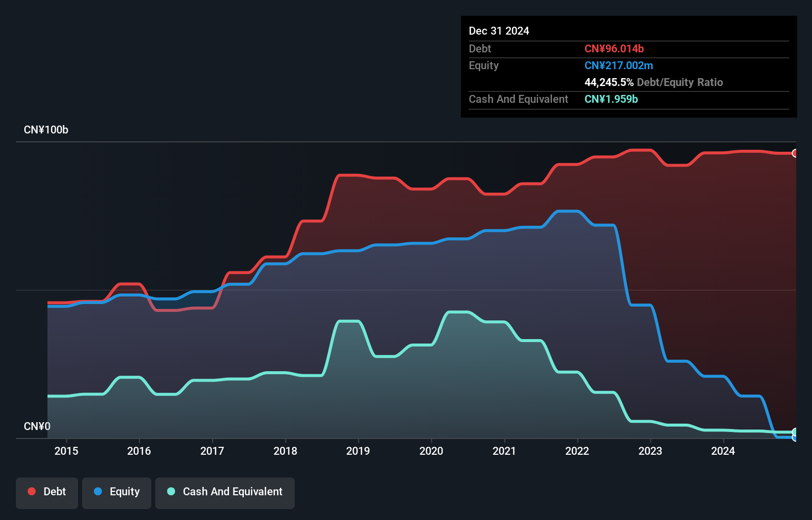
Task: Click the 2016 x-axis label
Action: pyautogui.click(x=139, y=451)
